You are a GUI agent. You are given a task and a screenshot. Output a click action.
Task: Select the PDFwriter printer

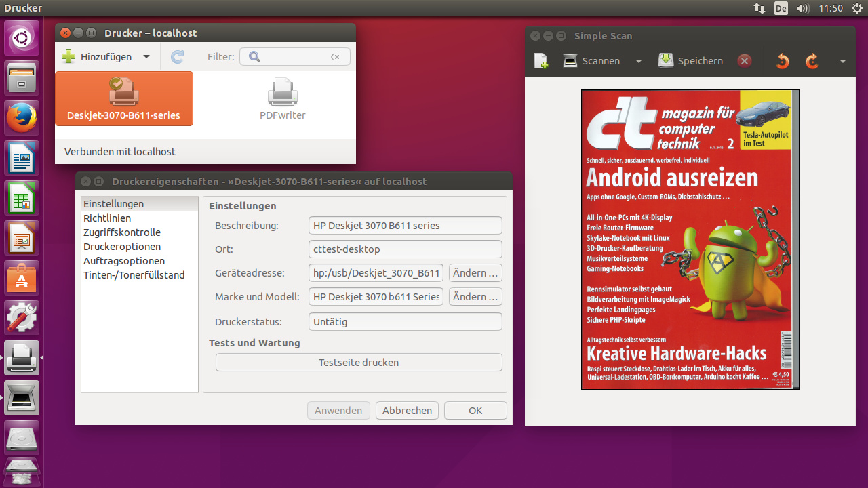pyautogui.click(x=283, y=99)
